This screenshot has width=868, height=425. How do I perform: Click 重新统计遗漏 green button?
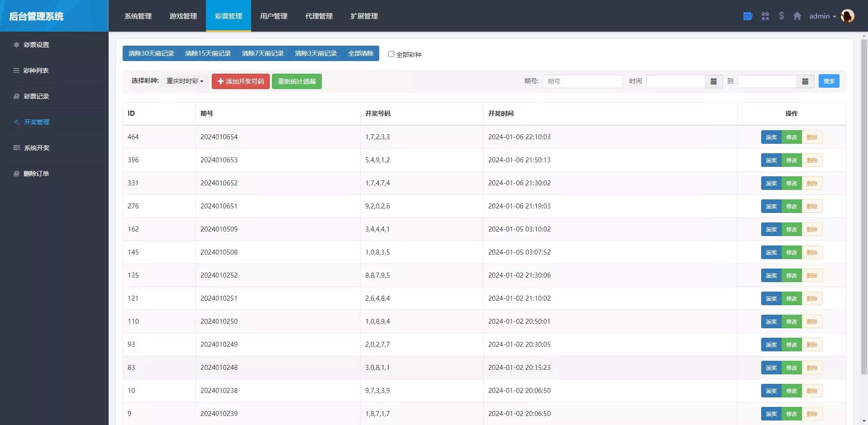point(296,81)
